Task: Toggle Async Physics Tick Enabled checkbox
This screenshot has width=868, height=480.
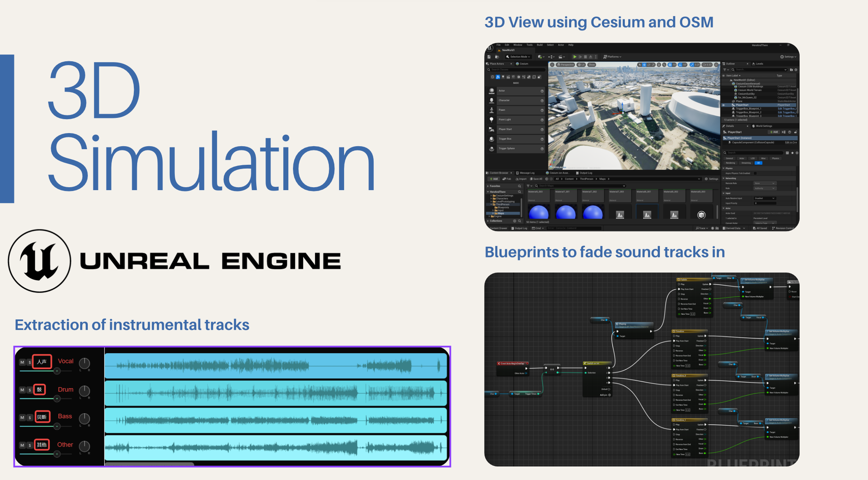Action: (755, 173)
